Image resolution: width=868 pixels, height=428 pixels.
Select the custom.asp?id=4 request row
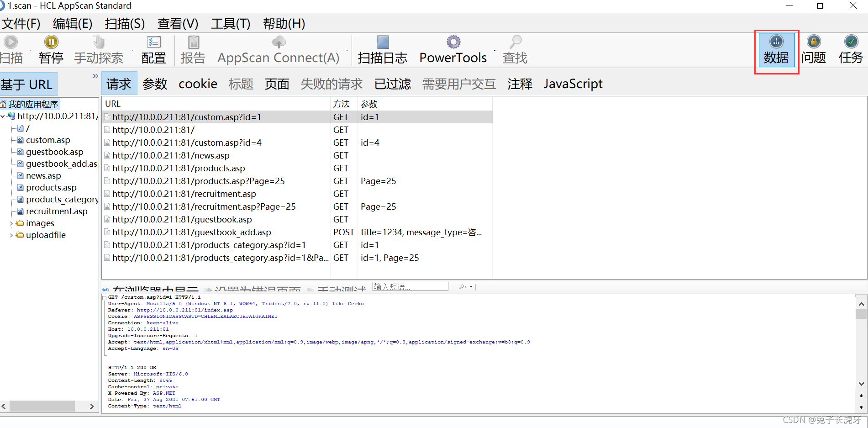[x=297, y=143]
